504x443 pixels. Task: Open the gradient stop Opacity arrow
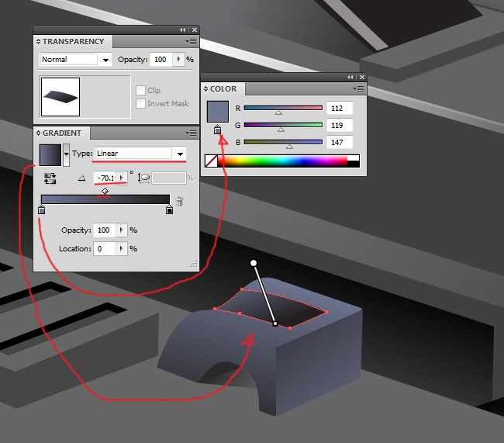pos(121,230)
